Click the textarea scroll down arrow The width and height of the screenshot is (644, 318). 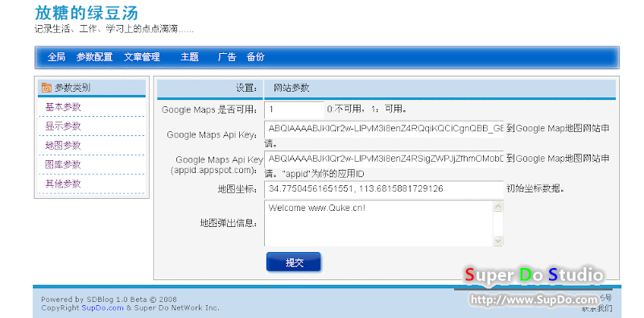[498, 241]
